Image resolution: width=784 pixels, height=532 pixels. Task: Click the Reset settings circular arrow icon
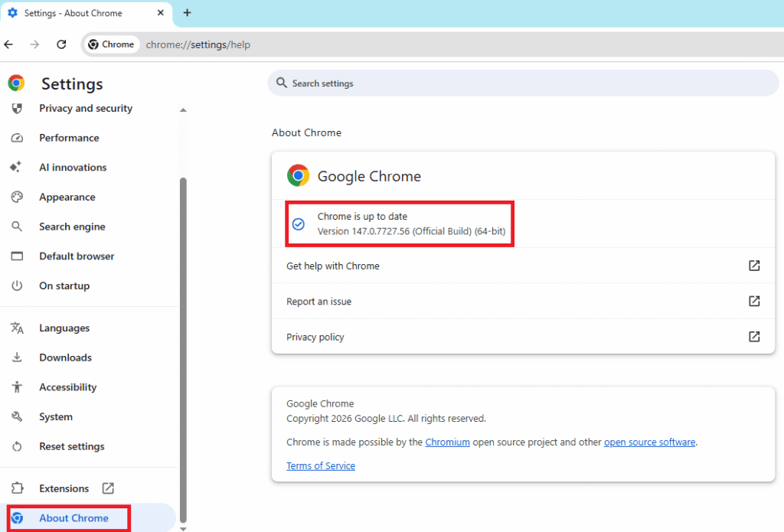click(x=17, y=446)
